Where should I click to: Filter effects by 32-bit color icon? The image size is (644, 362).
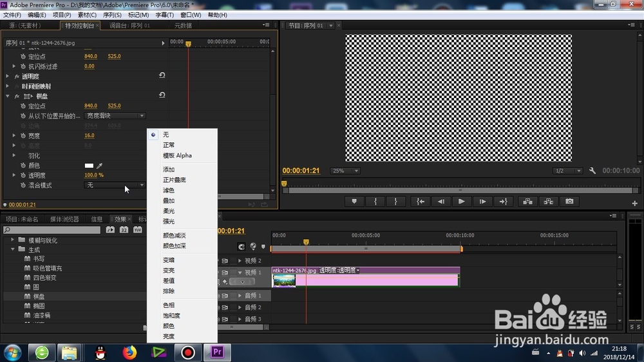(x=124, y=230)
